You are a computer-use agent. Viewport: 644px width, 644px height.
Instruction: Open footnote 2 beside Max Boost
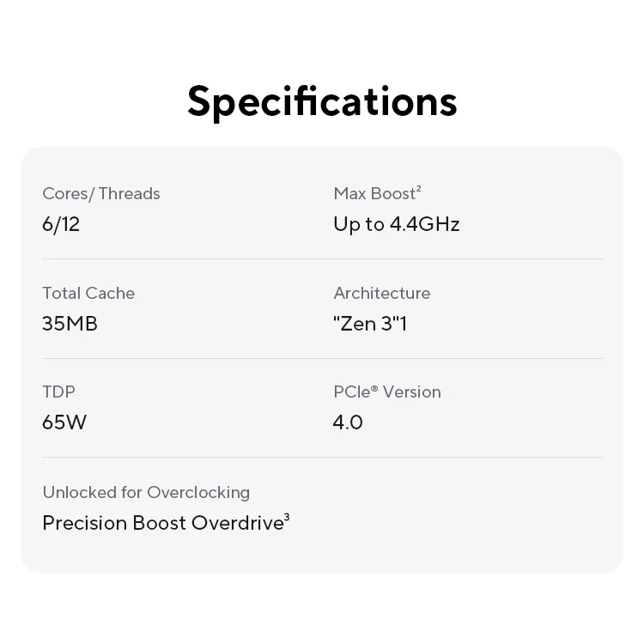[418, 189]
